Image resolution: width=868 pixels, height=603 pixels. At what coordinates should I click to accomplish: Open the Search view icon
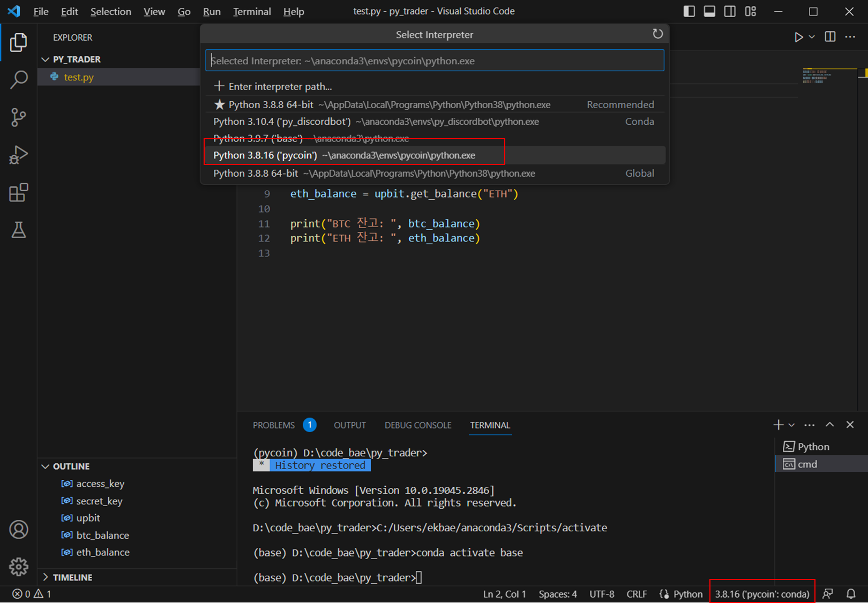pyautogui.click(x=18, y=80)
